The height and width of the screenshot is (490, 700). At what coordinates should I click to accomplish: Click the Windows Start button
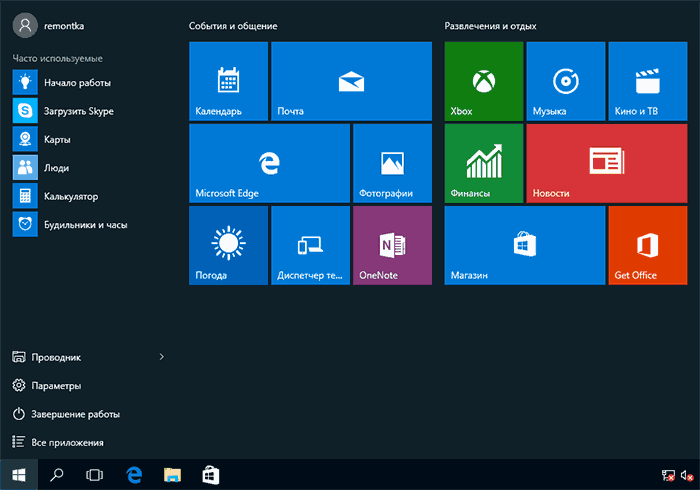[x=18, y=474]
